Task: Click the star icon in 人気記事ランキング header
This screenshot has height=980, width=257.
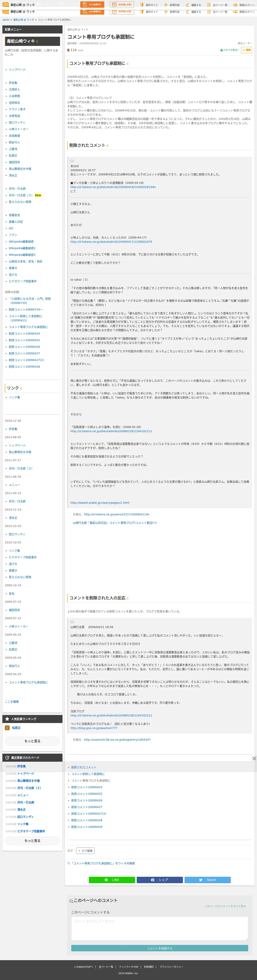Action: tap(7, 719)
